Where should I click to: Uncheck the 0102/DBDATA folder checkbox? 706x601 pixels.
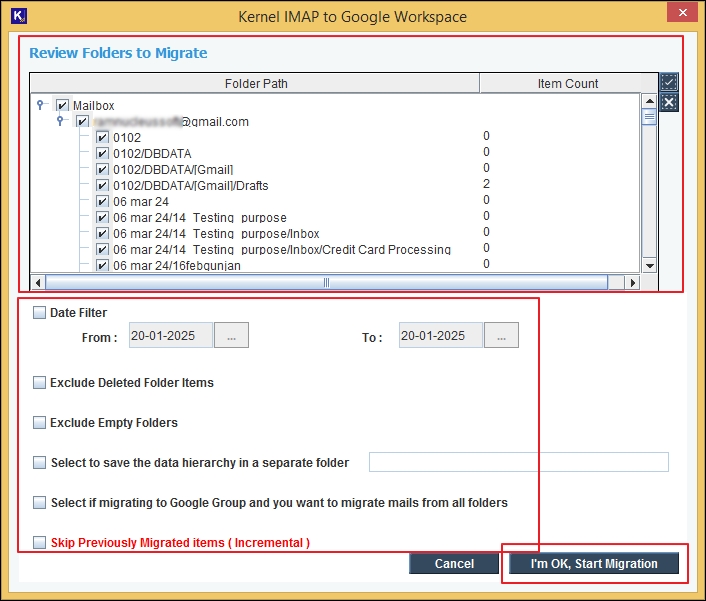coord(102,154)
